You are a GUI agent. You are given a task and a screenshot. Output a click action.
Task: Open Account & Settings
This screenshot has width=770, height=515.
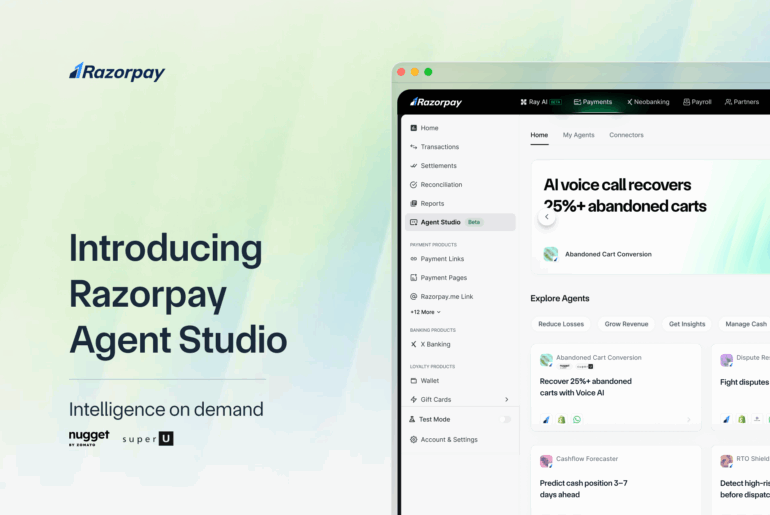[x=444, y=440]
